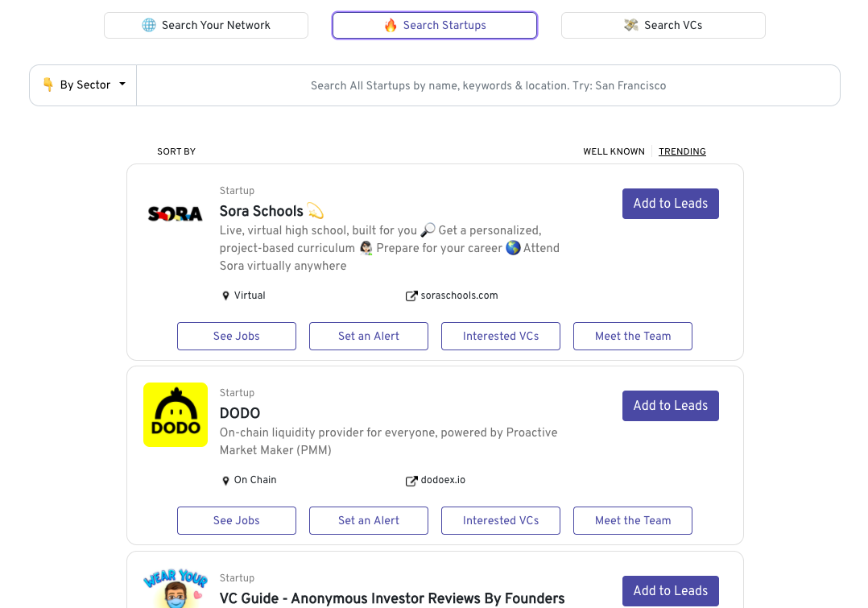See jobs at DODO
Viewport: 868px width, 608px height.
pos(237,521)
